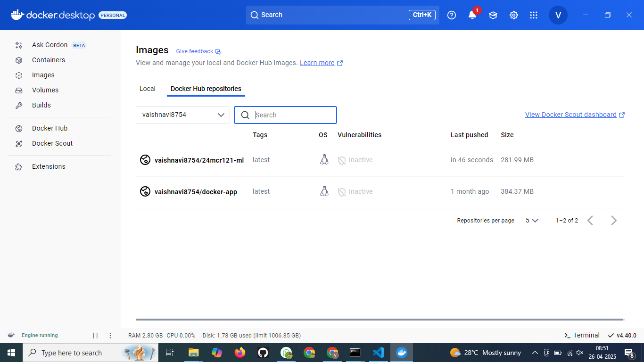Open the Terminal button in status bar
The width and height of the screenshot is (644, 362).
(582, 336)
